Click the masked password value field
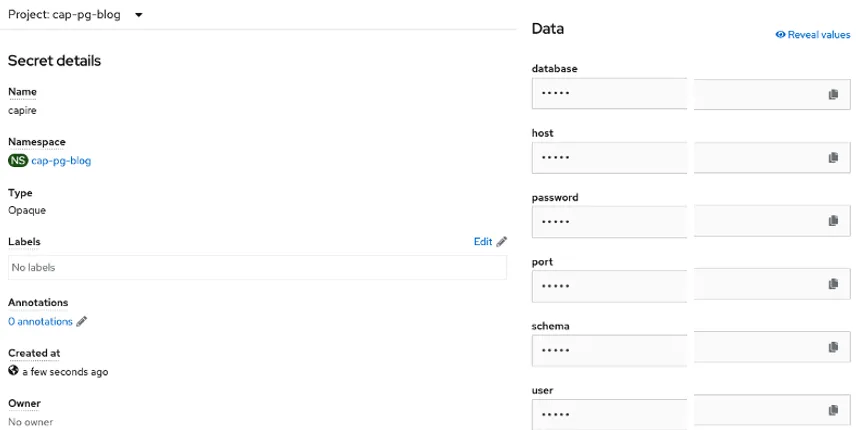This screenshot has width=858, height=430. coord(610,221)
